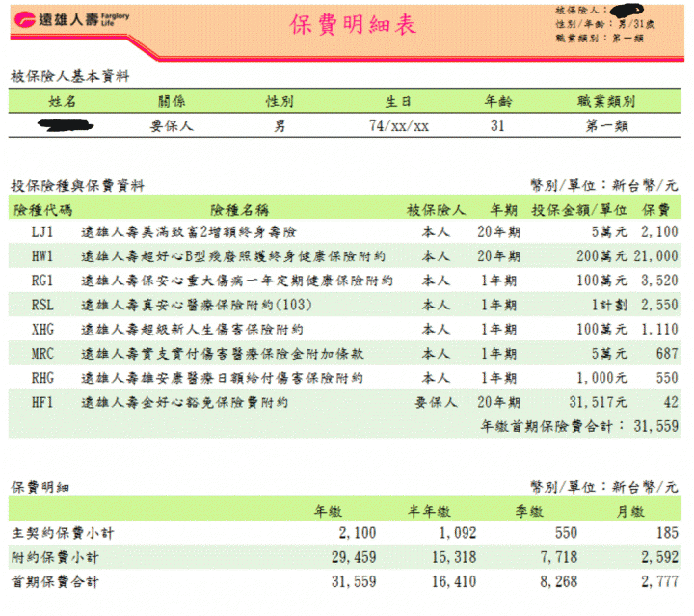This screenshot has height=616, width=694.
Task: Click the monthly total 2,777
Action: tap(659, 581)
